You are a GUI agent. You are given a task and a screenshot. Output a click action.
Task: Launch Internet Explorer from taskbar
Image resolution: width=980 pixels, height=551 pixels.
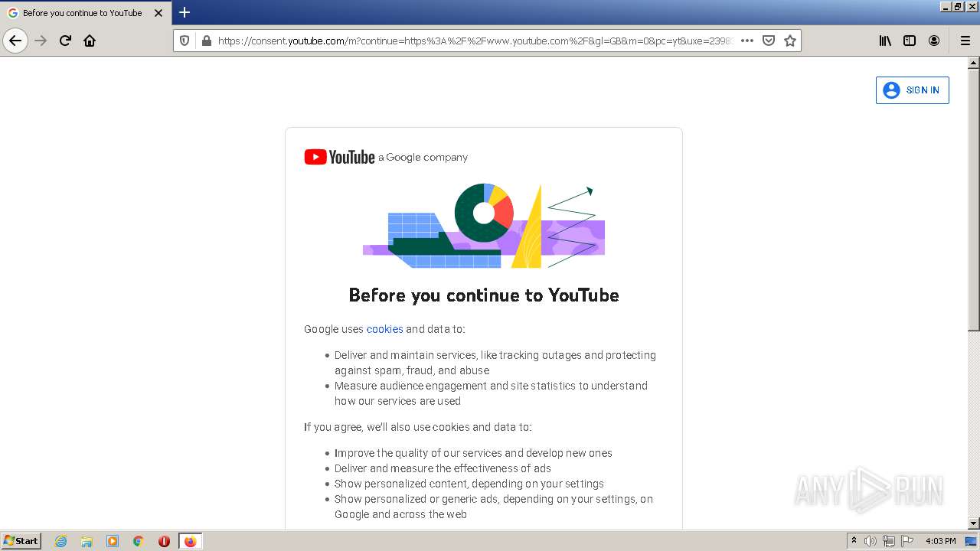point(60,541)
